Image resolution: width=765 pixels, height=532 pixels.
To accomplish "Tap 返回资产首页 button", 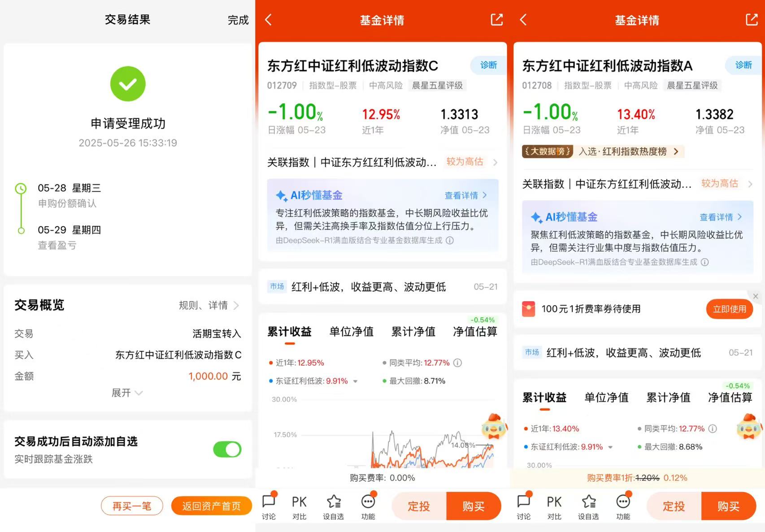I will [x=211, y=506].
